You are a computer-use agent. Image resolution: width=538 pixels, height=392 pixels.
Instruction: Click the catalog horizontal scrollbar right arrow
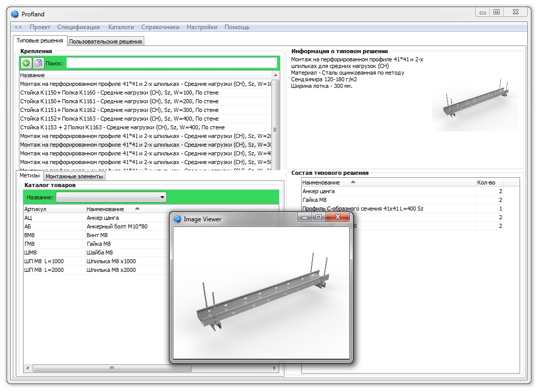coord(274,368)
